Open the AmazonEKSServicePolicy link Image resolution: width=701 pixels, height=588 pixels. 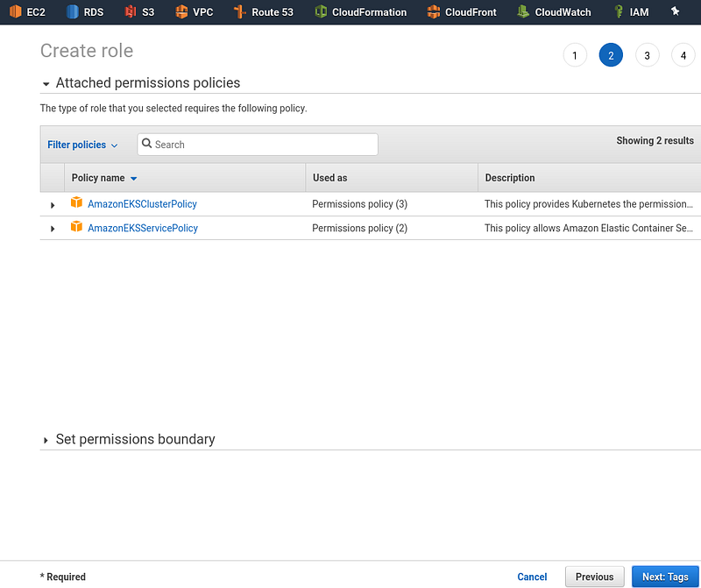tap(143, 228)
